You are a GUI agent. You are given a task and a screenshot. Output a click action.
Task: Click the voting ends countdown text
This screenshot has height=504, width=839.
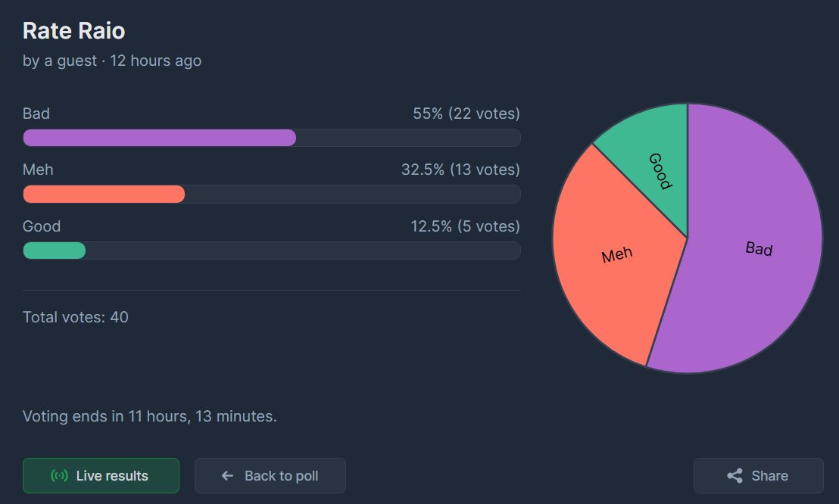[x=149, y=416]
